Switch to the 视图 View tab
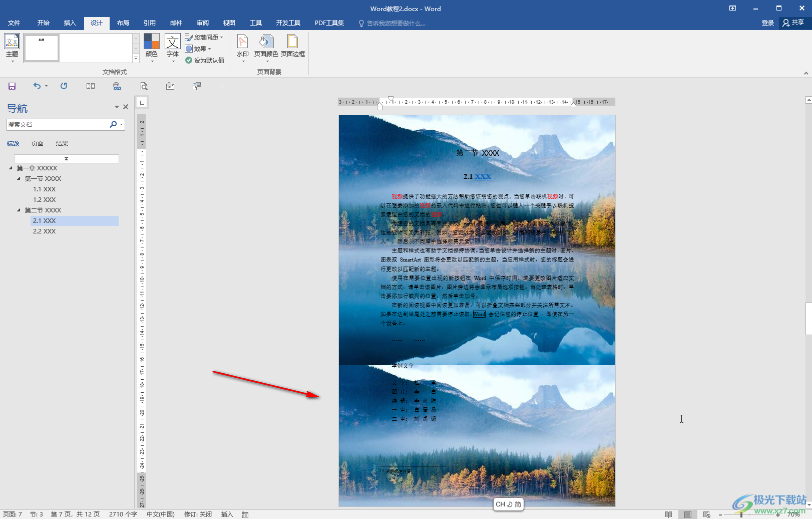The height and width of the screenshot is (519, 812). [229, 23]
